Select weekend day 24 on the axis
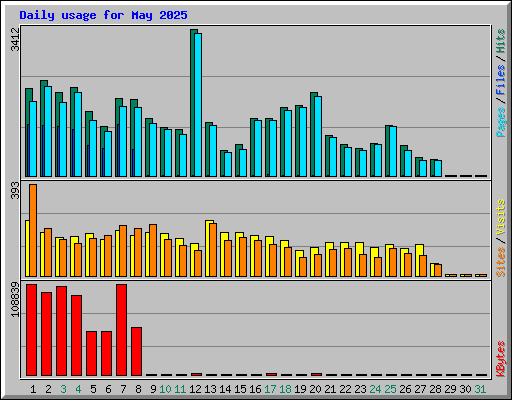 375,389
